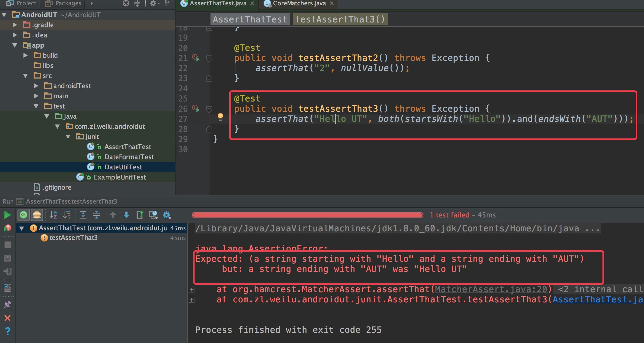644x343 pixels.
Task: Switch to the Packages view tab
Action: click(x=63, y=3)
